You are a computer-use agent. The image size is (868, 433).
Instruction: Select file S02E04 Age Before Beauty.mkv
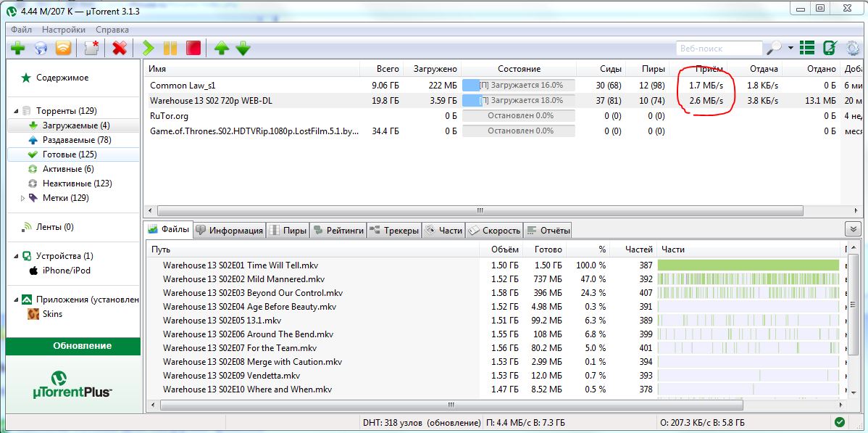click(250, 307)
